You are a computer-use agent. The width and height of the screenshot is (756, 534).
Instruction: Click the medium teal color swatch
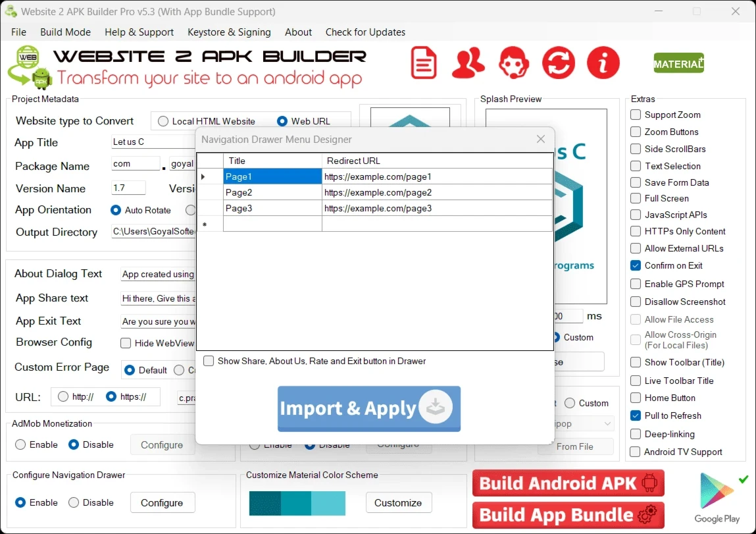[296, 503]
